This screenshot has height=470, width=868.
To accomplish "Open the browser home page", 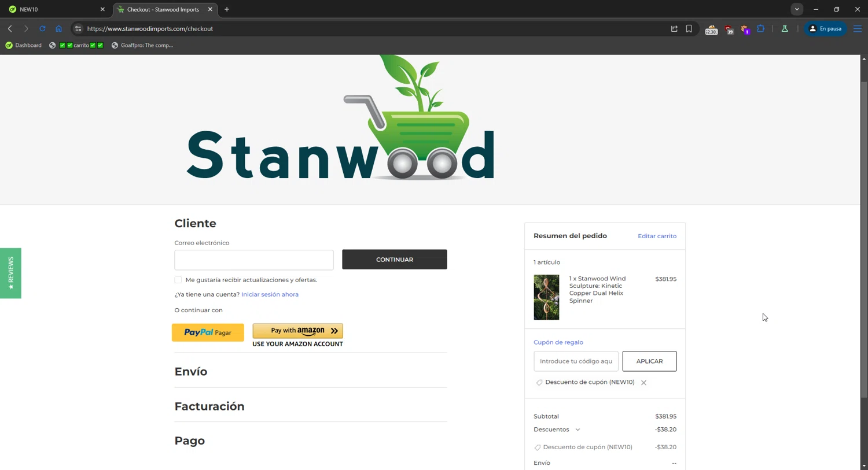I will click(58, 28).
